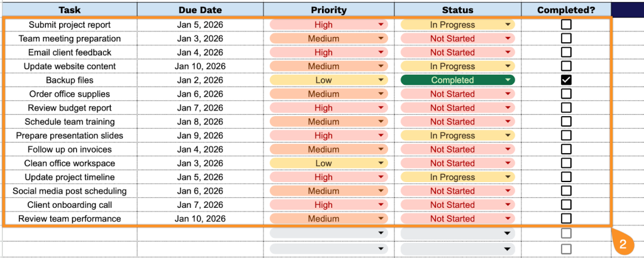Toggle checkbox for Order office supplies
Screen dimensions: 644x258
pyautogui.click(x=566, y=94)
